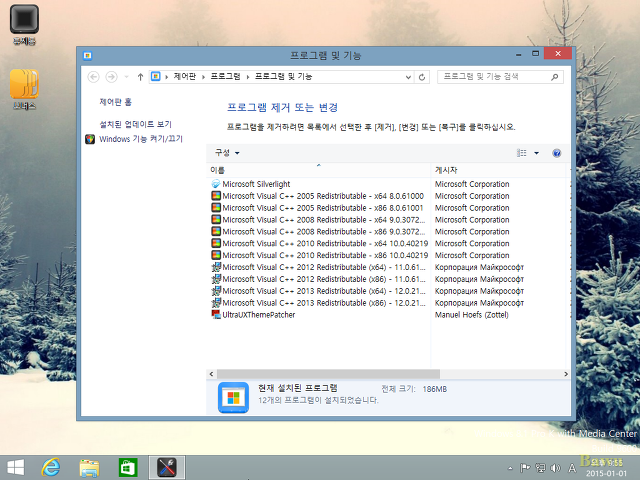Open Windows 기능 켜기/끄기 link

point(141,139)
